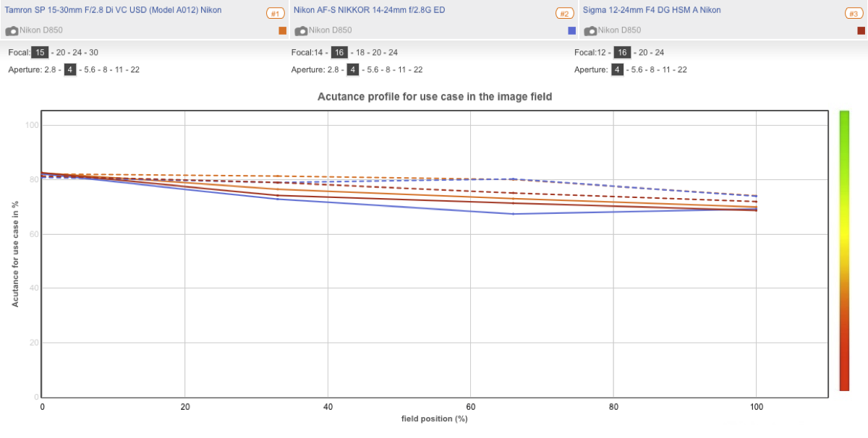Click the #3 badge on the Sigma lens header

point(854,14)
